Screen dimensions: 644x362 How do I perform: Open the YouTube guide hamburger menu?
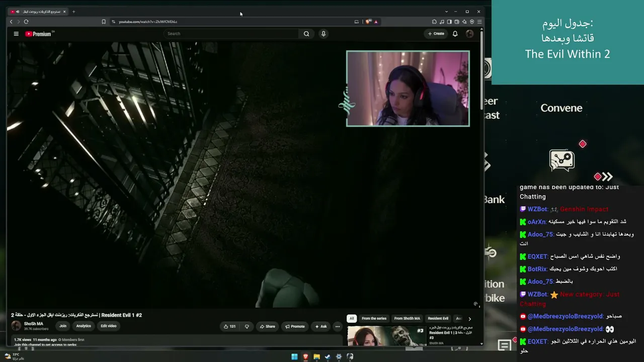[16, 34]
